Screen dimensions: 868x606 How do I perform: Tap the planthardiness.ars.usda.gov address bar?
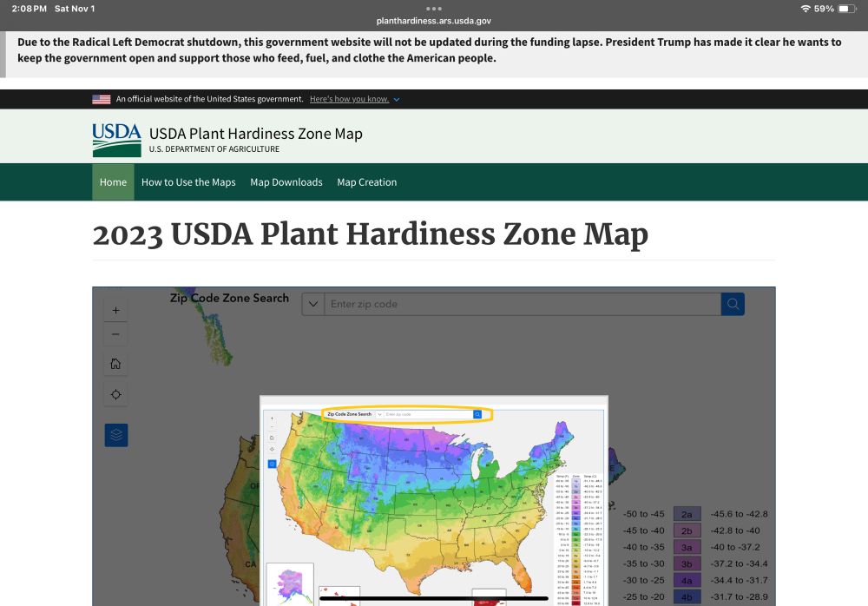point(433,21)
